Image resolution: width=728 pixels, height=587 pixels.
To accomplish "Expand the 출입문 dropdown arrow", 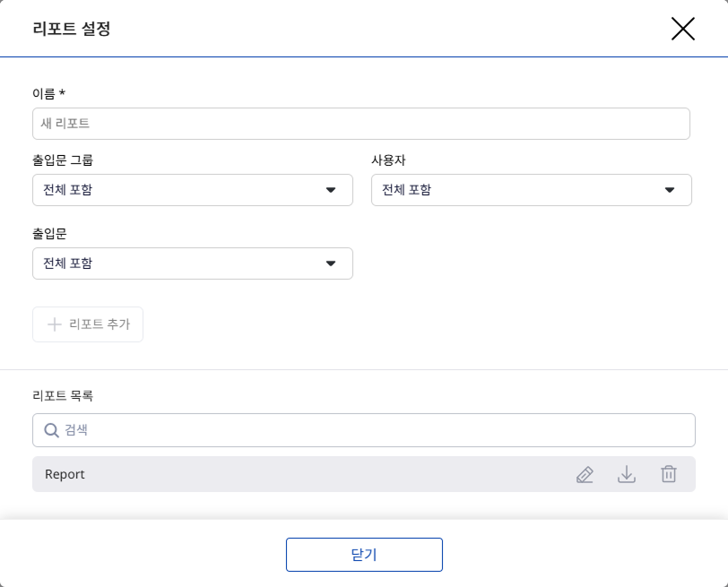I will click(331, 263).
